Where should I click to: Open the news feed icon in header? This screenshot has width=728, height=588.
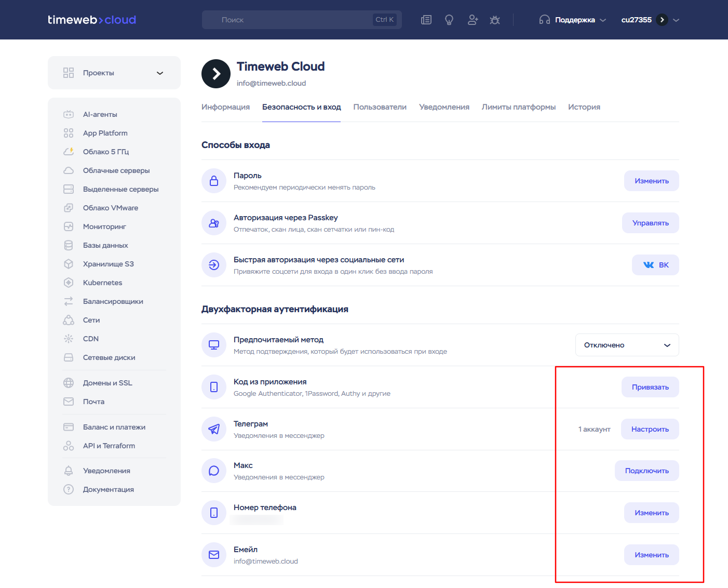point(426,20)
